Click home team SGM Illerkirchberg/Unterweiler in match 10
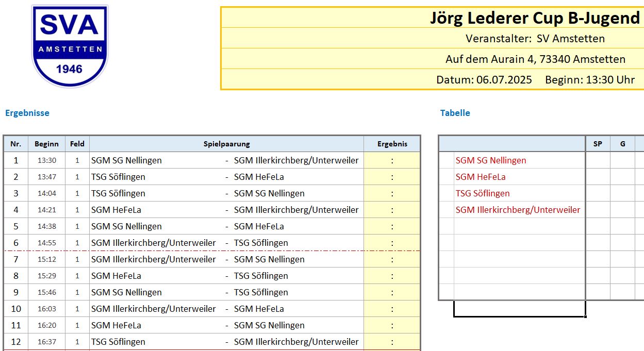This screenshot has height=351, width=644. [x=154, y=309]
